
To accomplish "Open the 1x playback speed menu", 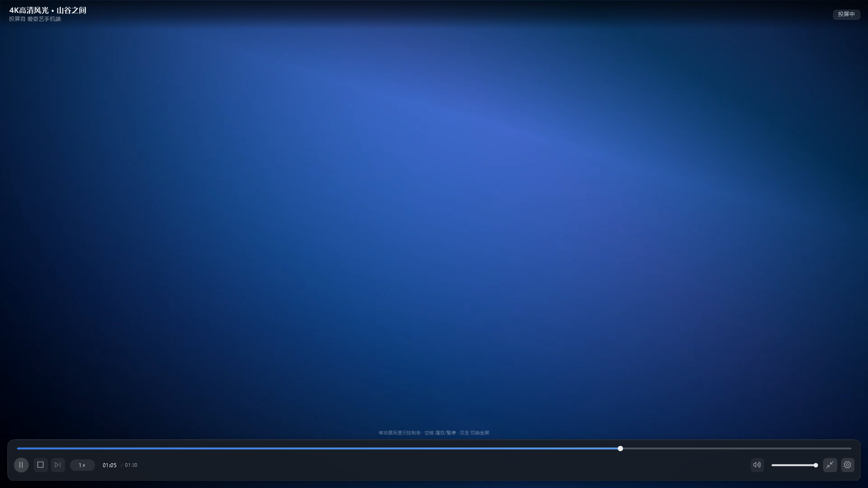I will 82,465.
